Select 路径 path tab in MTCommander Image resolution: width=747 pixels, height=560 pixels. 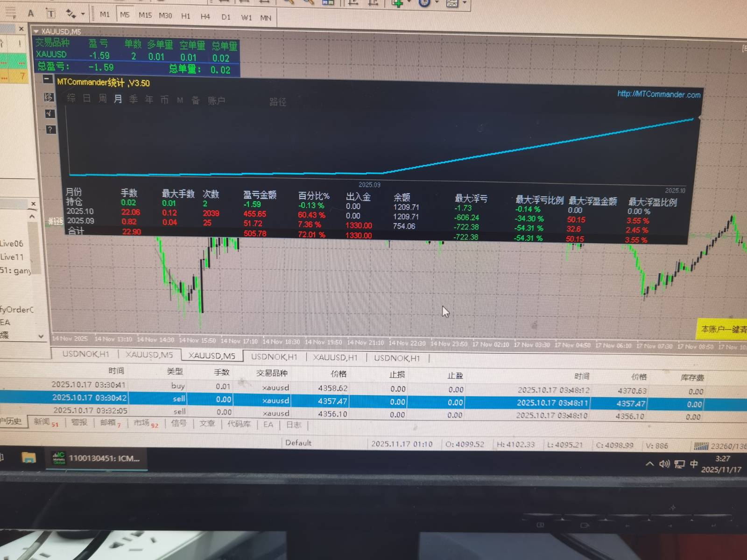pyautogui.click(x=278, y=102)
